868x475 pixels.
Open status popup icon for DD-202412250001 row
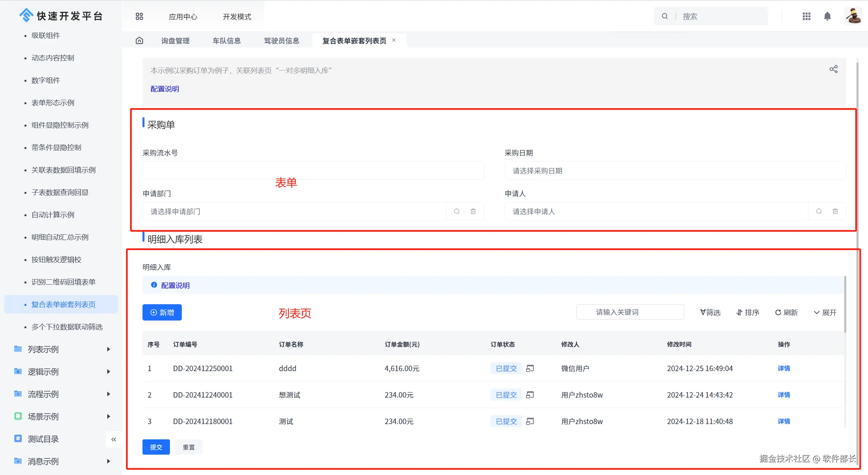pos(529,368)
